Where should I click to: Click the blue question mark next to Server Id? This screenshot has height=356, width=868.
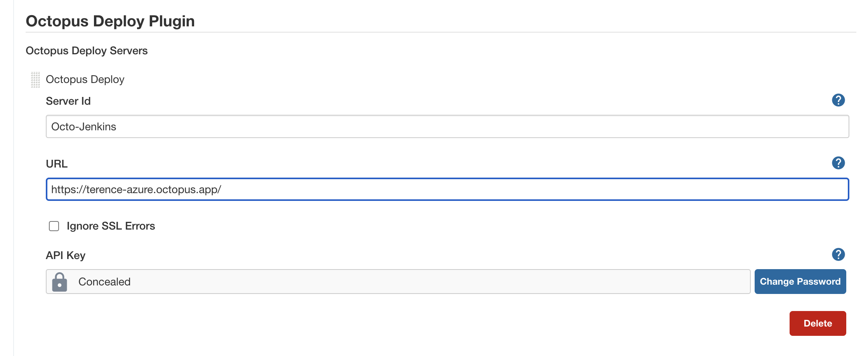pyautogui.click(x=838, y=100)
